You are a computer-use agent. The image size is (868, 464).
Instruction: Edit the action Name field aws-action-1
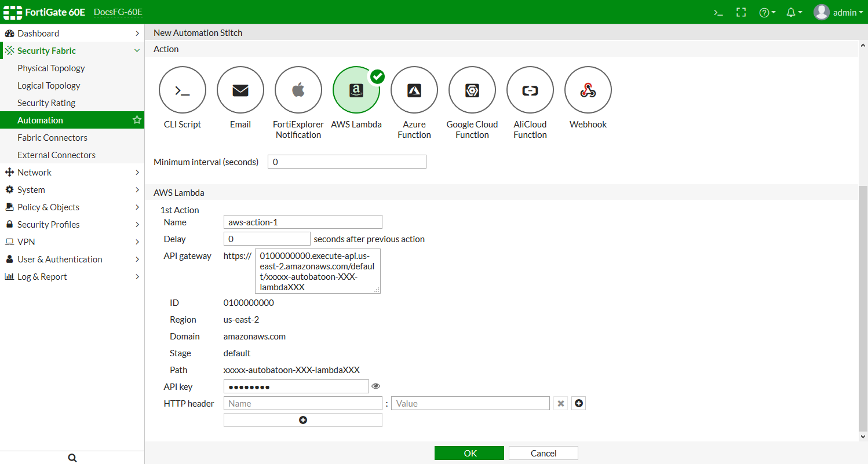click(303, 222)
